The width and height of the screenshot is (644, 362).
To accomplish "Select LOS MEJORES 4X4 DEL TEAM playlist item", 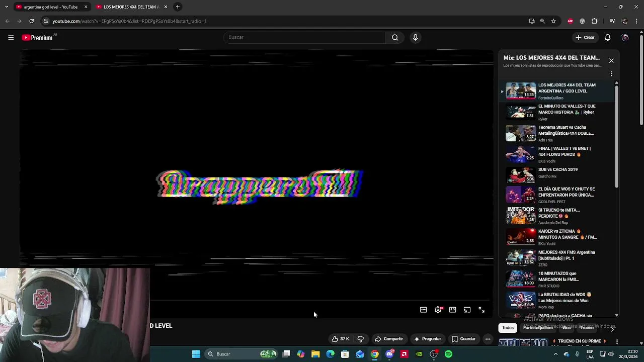I will point(557,91).
